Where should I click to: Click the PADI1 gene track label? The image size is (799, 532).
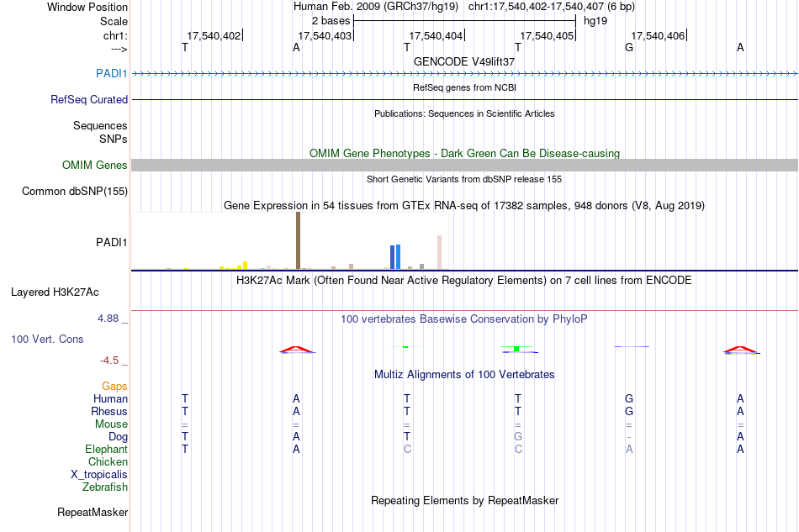tap(111, 73)
